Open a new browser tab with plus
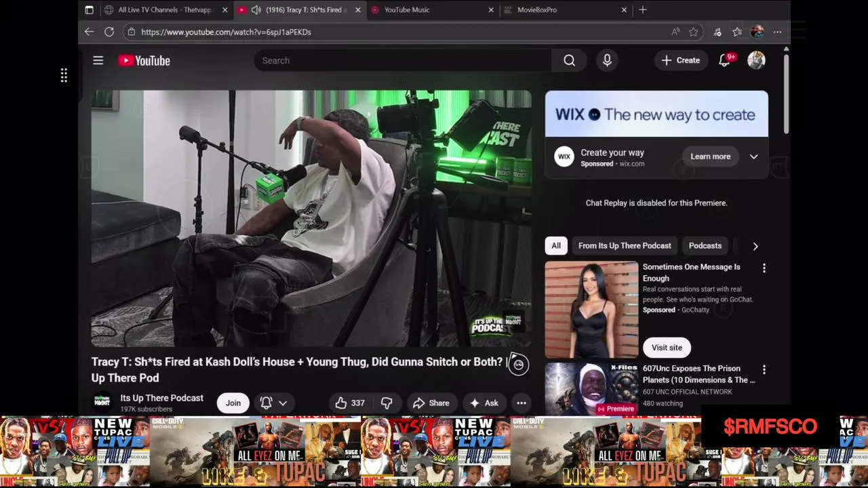 (643, 9)
